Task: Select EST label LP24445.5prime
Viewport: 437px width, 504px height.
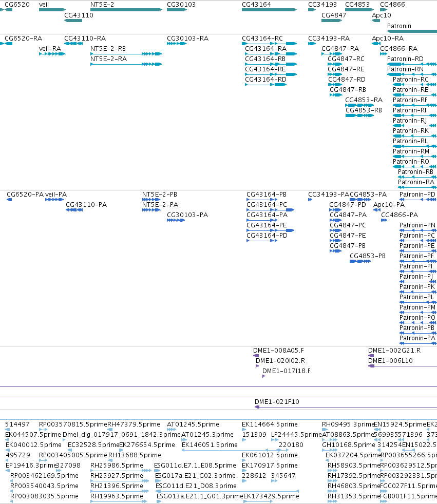Action: coord(296,435)
